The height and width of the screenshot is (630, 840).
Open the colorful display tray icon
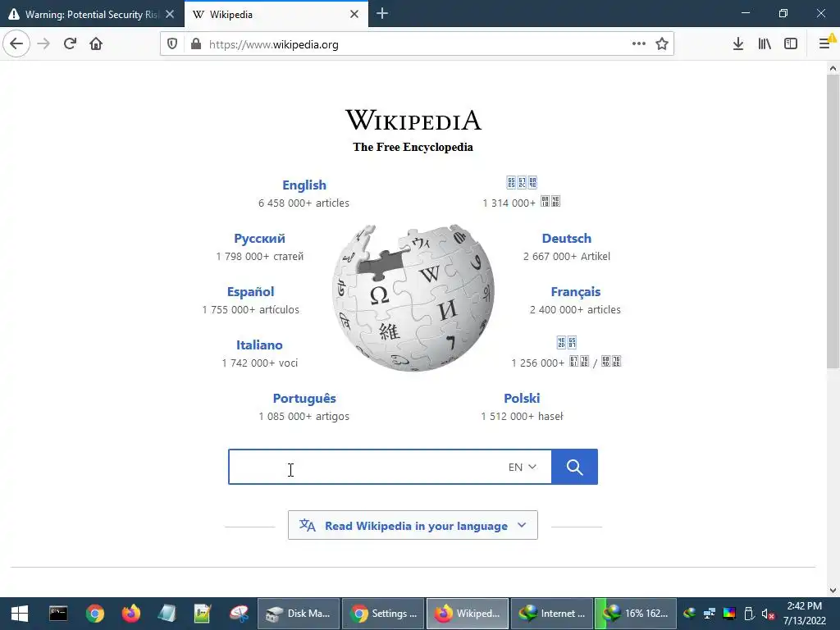pyautogui.click(x=729, y=614)
